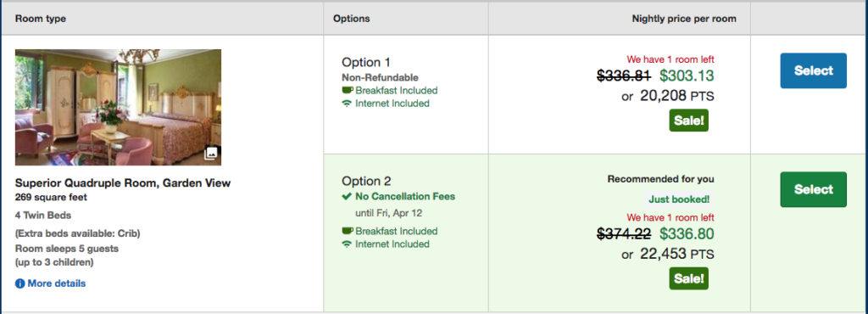Click the Superior Quadruple Room, Garden View title
Image resolution: width=868 pixels, height=314 pixels.
pyautogui.click(x=123, y=183)
